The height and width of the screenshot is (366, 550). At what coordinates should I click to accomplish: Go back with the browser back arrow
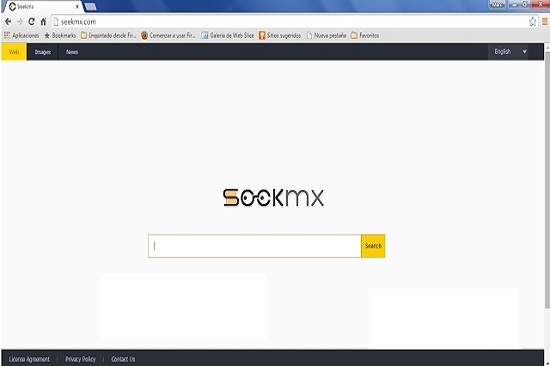point(8,22)
